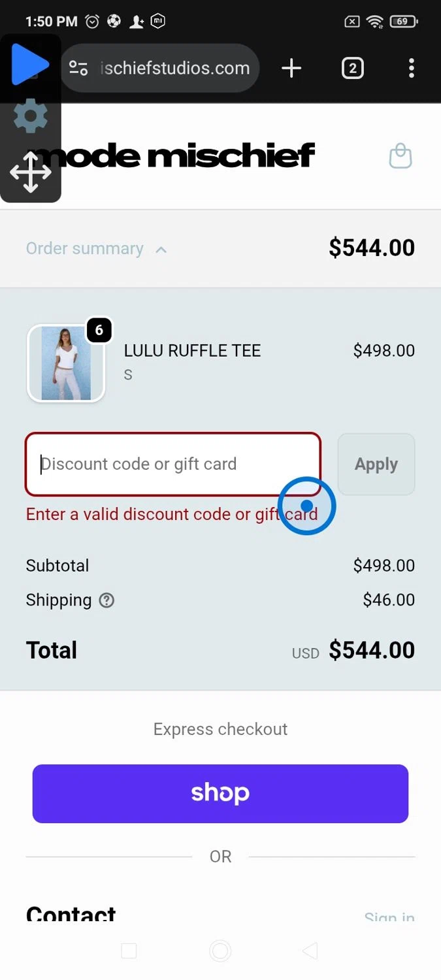
Task: Tap the Android back navigation triangle
Action: pos(310,951)
